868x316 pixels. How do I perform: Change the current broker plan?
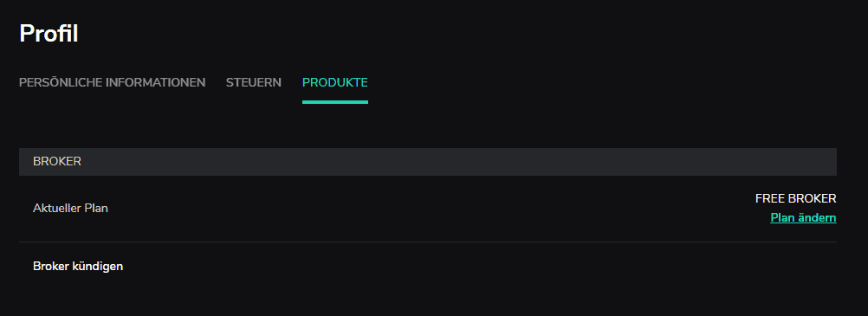tap(803, 217)
